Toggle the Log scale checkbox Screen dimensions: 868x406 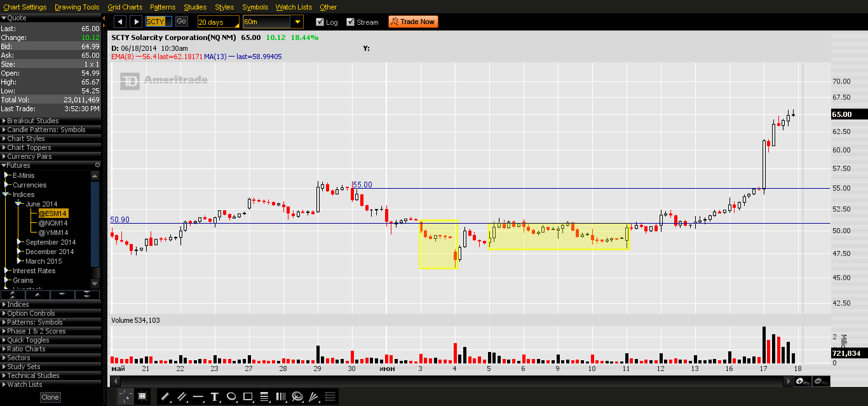point(320,22)
